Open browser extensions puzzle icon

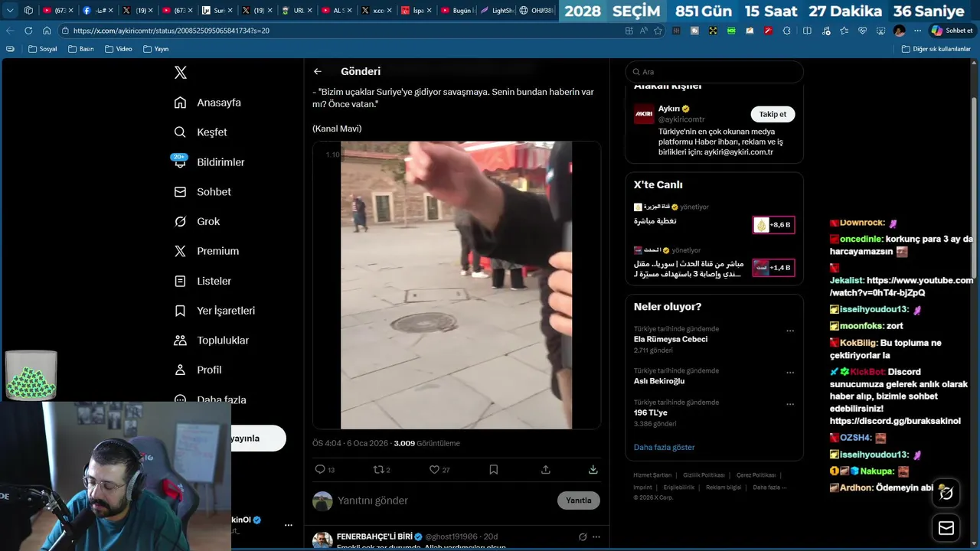(x=787, y=31)
